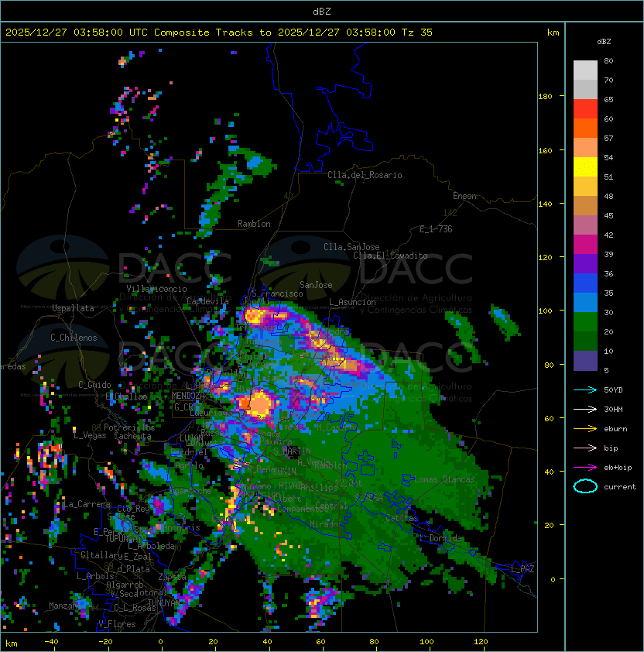
Task: Select the 'Capdevila' map label
Action: [x=207, y=300]
